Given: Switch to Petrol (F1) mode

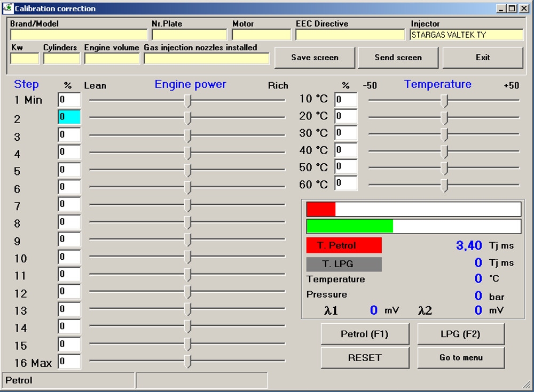Looking at the screenshot, I should pos(365,334).
